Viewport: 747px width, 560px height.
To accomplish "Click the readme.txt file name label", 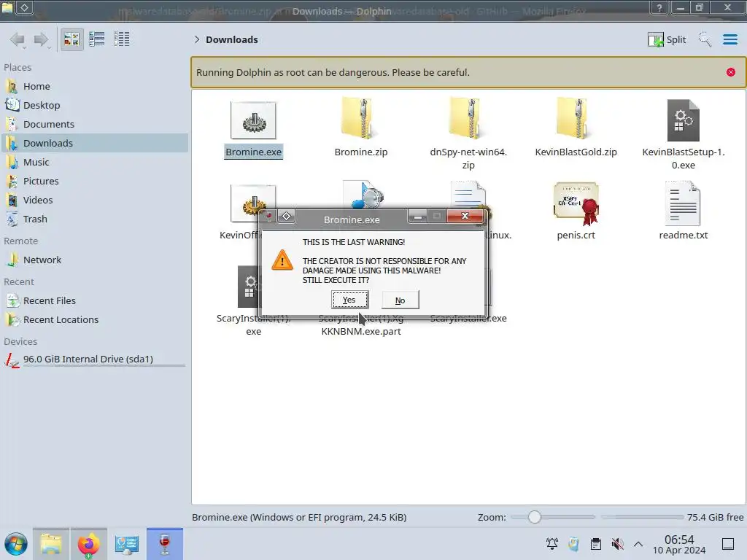I will (683, 236).
